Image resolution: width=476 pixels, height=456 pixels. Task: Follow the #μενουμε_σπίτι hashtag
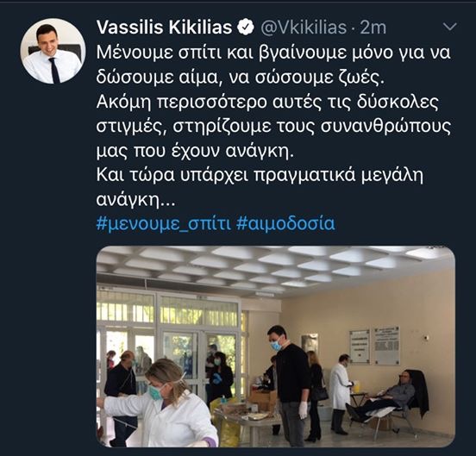coord(164,224)
